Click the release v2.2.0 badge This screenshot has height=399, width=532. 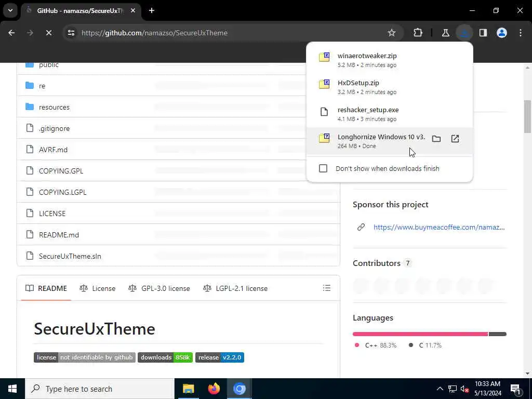tap(220, 357)
